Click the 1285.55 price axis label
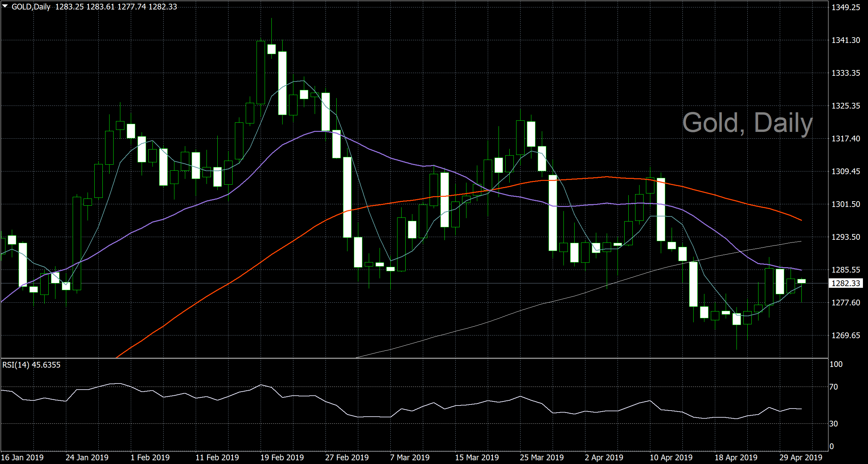The height and width of the screenshot is (464, 868). 846,270
